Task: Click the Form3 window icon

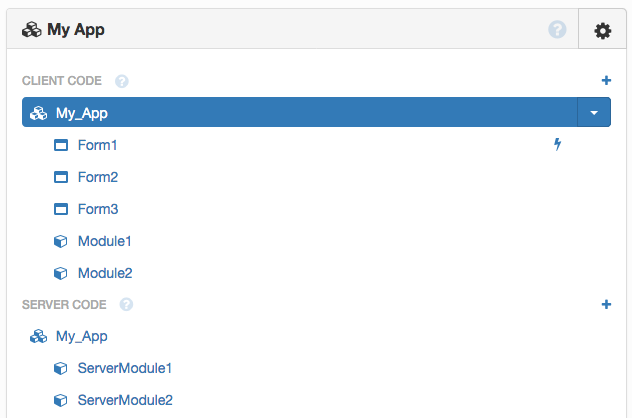Action: coord(61,209)
